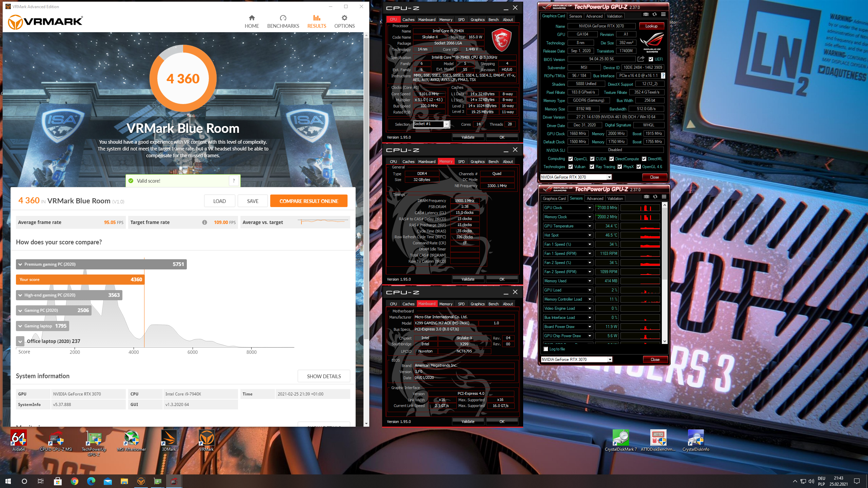
Task: Open the BENCHMARKS gauge icon
Action: pos(283,18)
